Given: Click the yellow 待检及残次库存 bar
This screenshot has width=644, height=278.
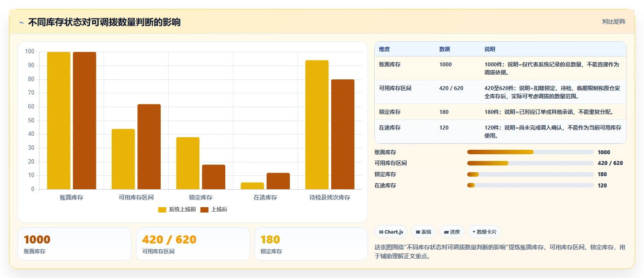Looking at the screenshot, I should pyautogui.click(x=317, y=125).
